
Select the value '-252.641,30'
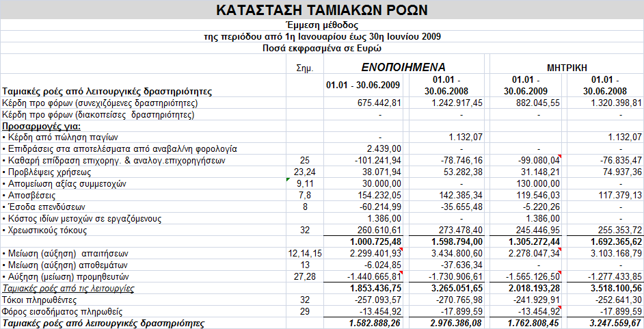pyautogui.click(x=618, y=300)
